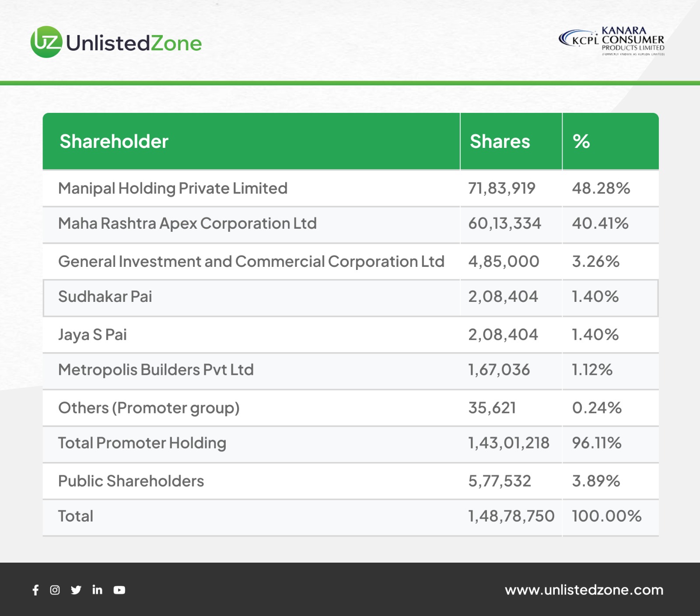The height and width of the screenshot is (616, 700).
Task: Click the Metropolis Builders Pvt Ltd row
Action: click(x=156, y=370)
